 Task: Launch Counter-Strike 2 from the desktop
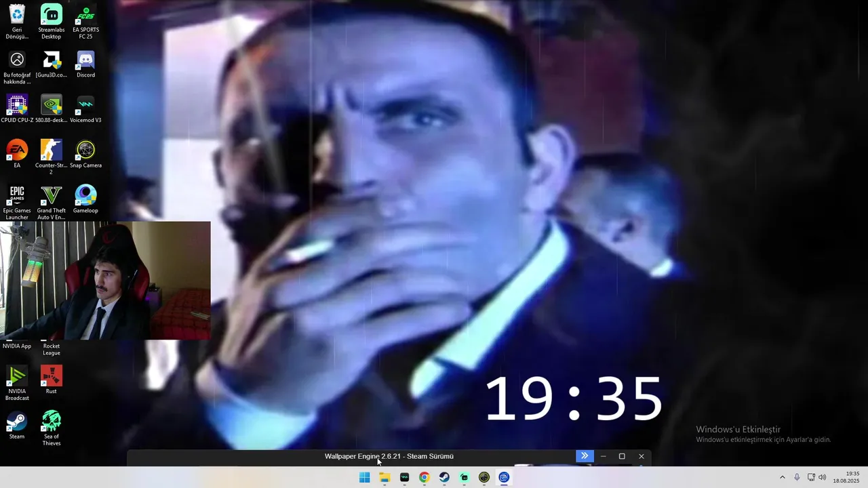[52, 157]
